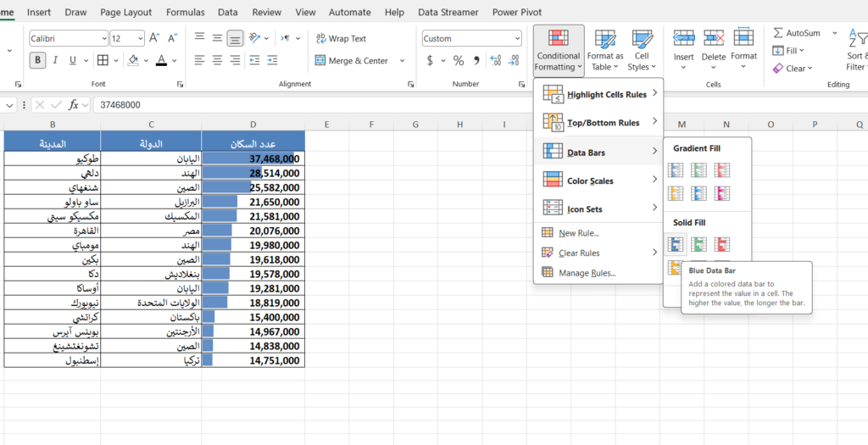Choose the green gradient fill data bar
This screenshot has height=445, width=868.
point(699,170)
